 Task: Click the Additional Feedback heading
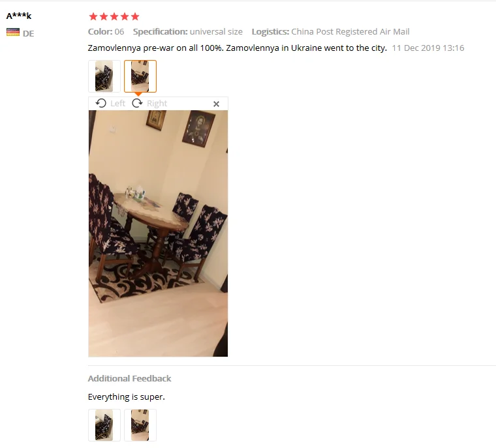[129, 378]
